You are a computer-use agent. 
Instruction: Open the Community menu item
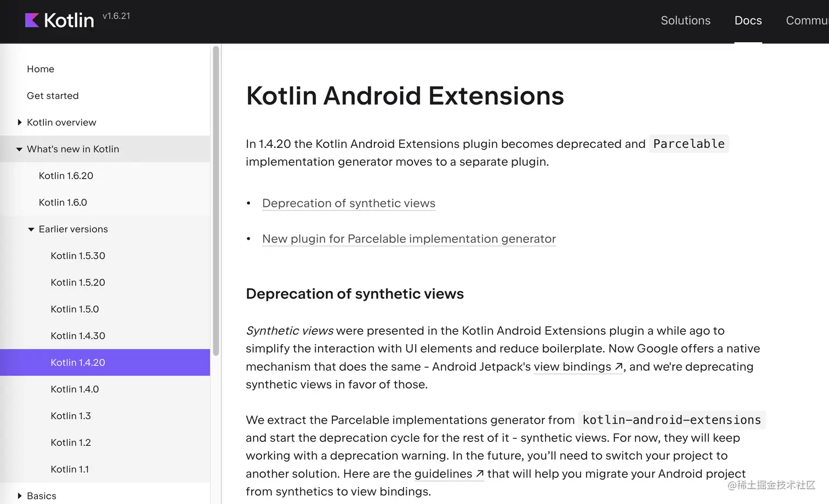coord(807,20)
